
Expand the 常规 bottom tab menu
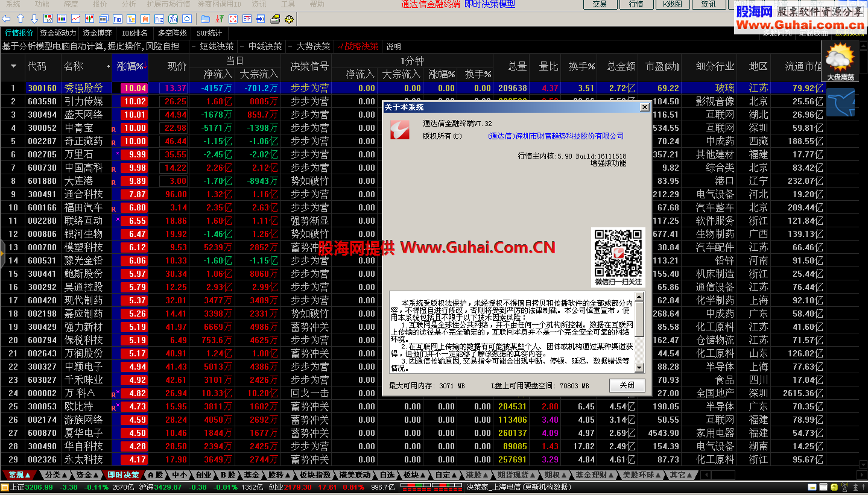coord(20,475)
